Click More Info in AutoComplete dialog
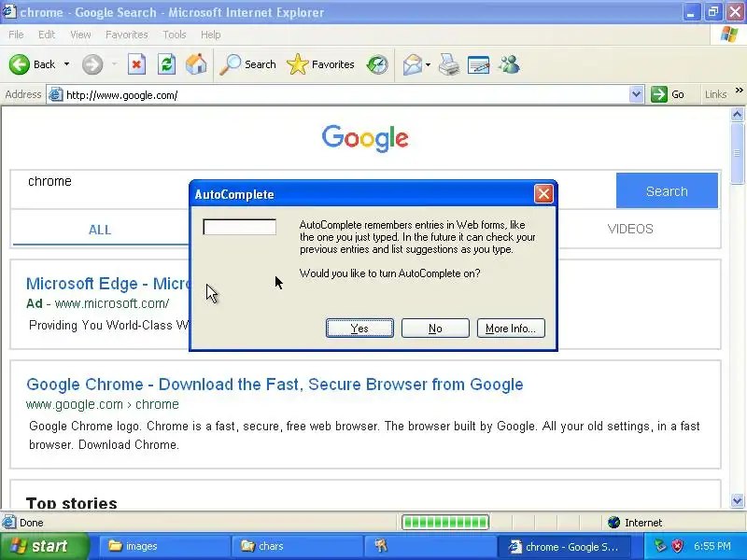747x560 pixels. (511, 329)
